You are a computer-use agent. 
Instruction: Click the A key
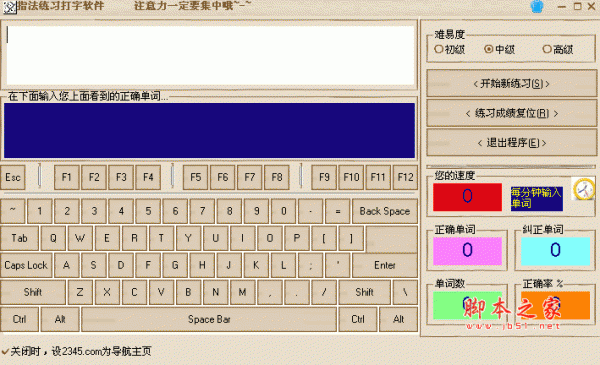67,265
